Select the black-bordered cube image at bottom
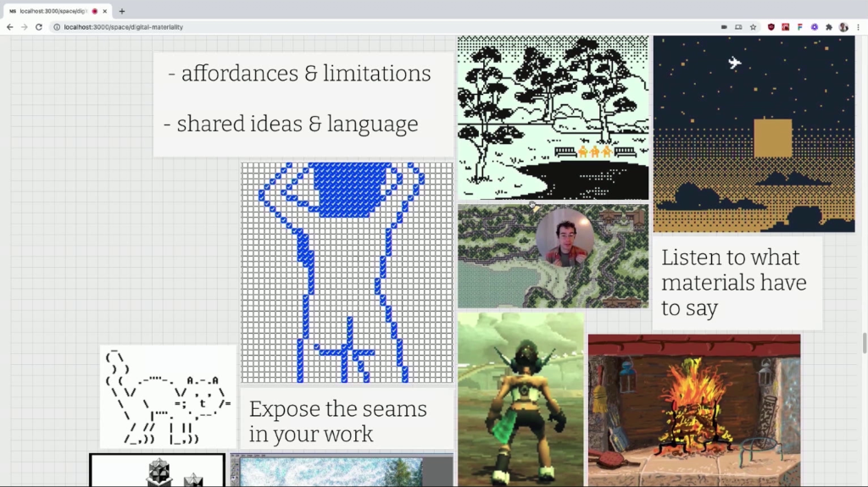868x487 pixels. [x=157, y=470]
